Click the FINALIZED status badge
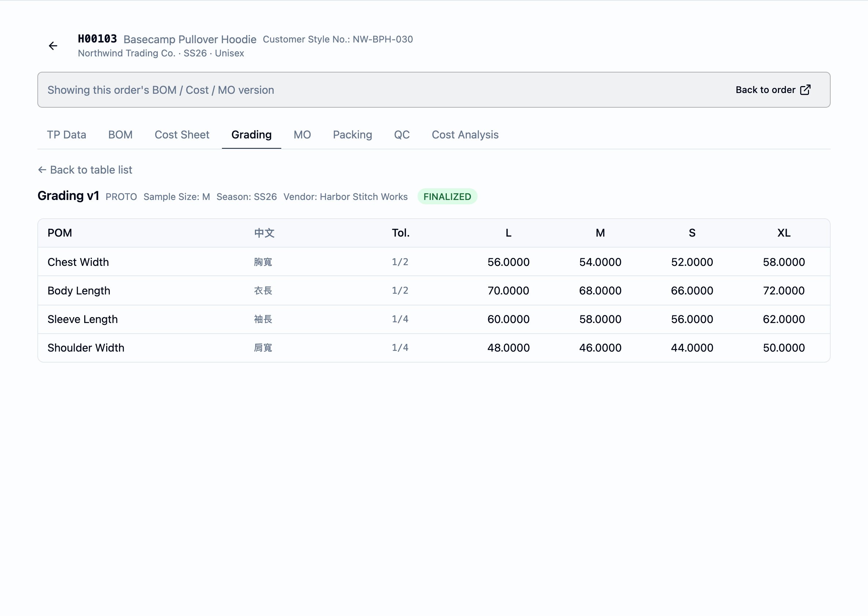This screenshot has width=868, height=616. point(447,196)
